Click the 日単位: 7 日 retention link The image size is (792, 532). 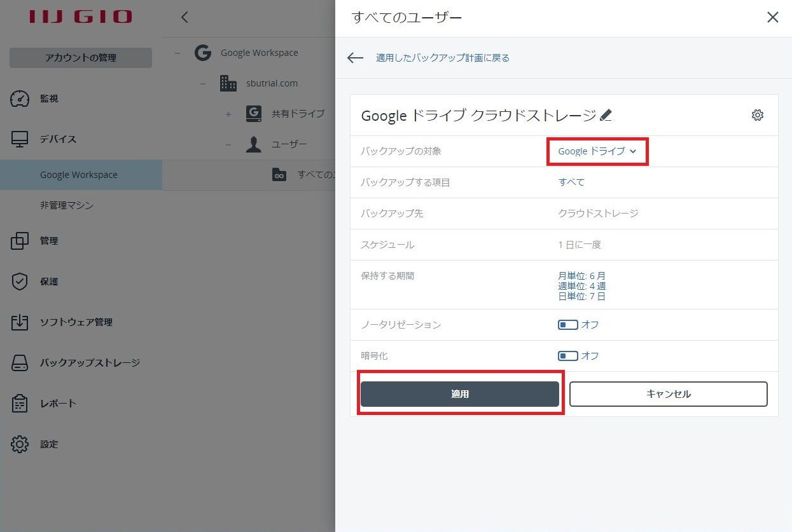coord(582,296)
